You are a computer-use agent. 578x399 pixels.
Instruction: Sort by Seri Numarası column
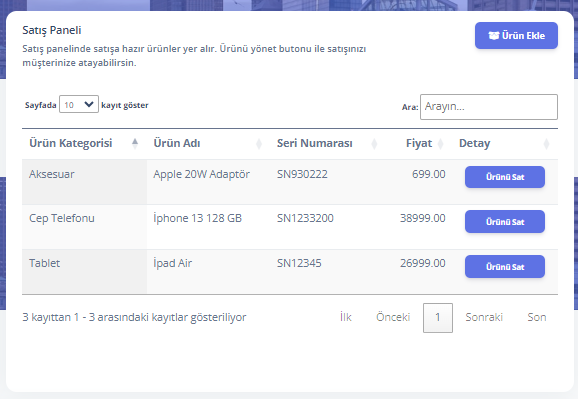point(327,143)
